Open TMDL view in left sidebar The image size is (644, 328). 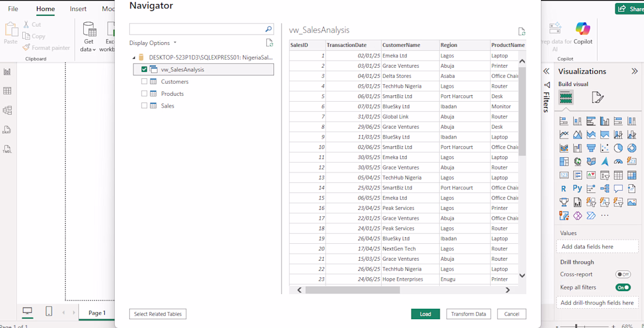pyautogui.click(x=7, y=149)
